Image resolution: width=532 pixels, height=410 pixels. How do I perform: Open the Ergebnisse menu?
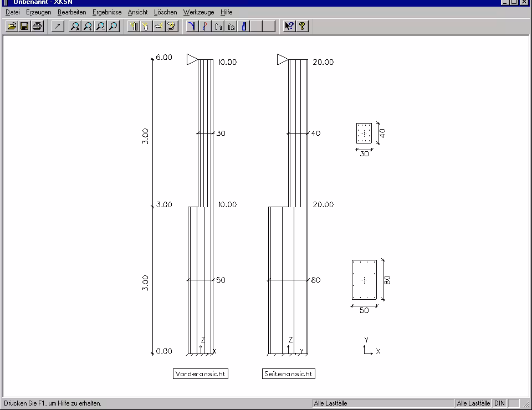[107, 12]
